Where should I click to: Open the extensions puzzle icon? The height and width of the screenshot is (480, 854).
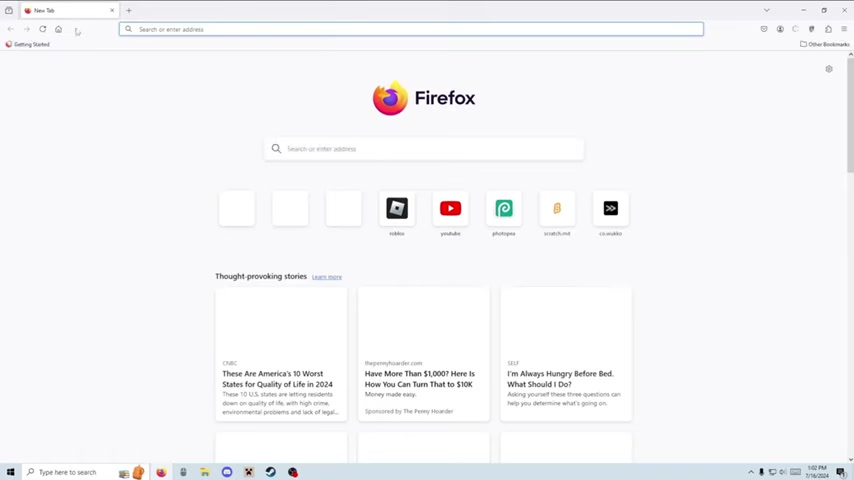coord(828,29)
